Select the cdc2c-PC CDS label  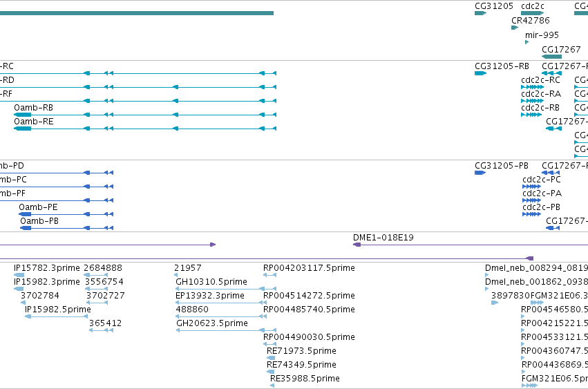point(542,180)
